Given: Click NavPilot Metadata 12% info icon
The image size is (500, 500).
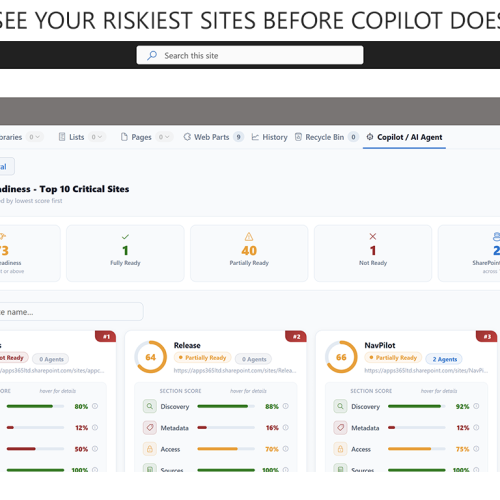Looking at the screenshot, I should [x=476, y=427].
